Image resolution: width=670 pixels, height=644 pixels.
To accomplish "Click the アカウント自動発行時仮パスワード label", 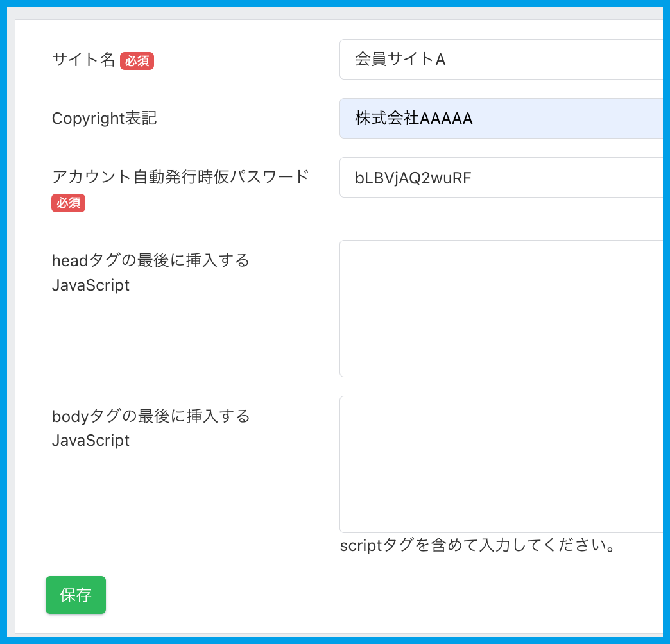I will click(180, 177).
